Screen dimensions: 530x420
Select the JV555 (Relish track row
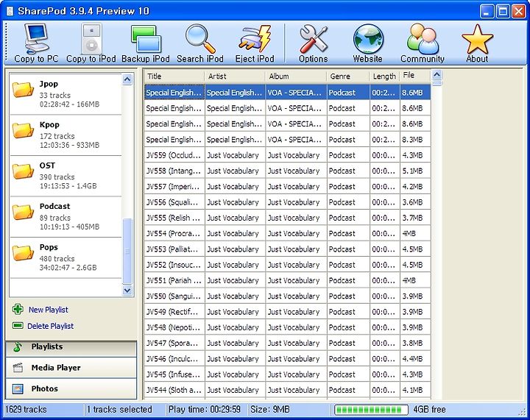click(288, 218)
